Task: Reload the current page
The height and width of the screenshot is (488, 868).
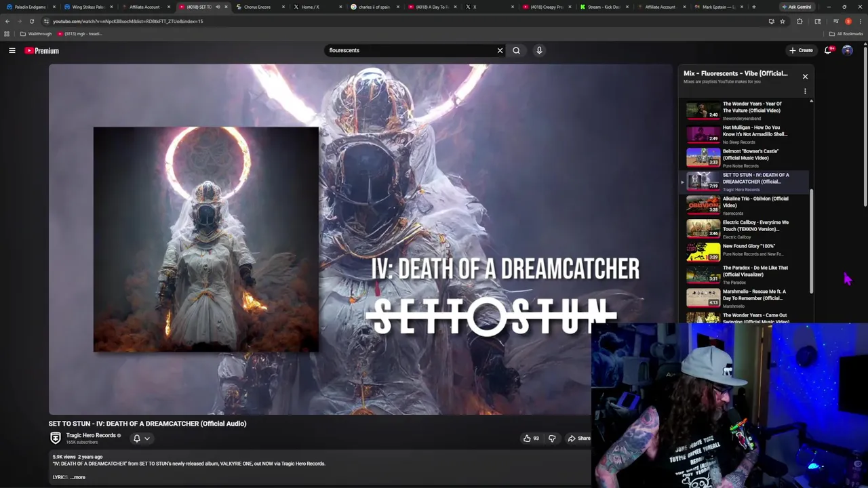Action: (x=31, y=21)
